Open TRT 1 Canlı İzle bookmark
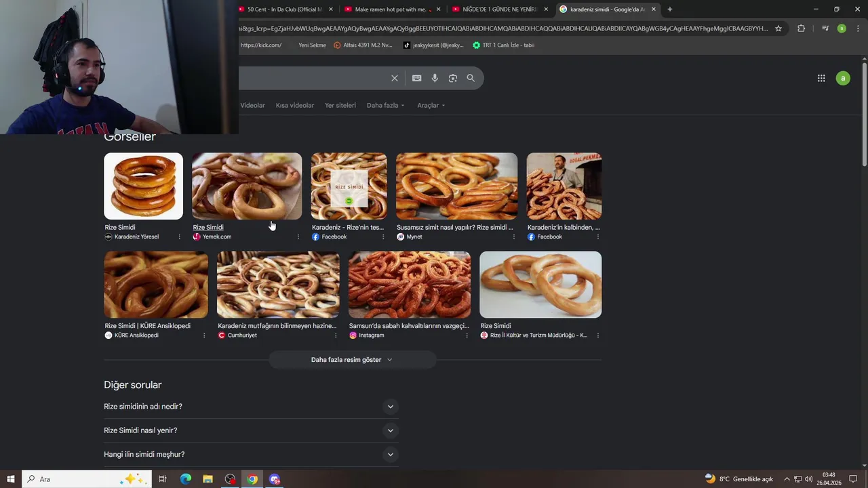 tap(503, 45)
